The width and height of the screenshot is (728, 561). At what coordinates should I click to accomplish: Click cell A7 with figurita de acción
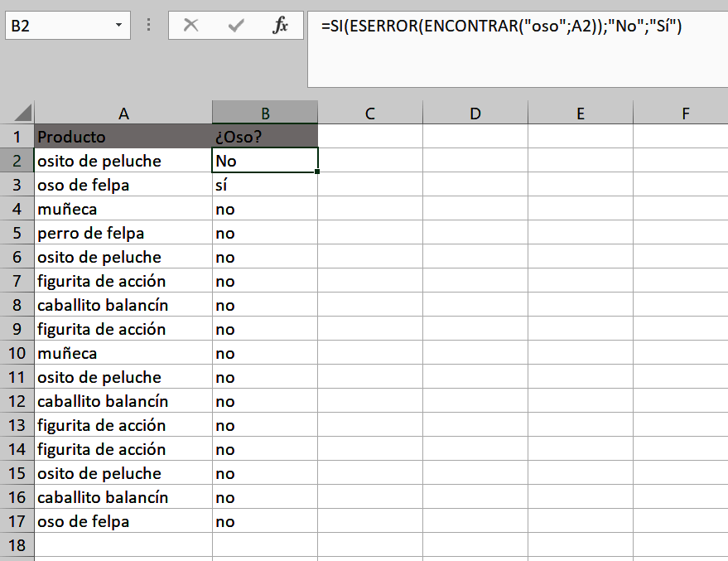123,281
